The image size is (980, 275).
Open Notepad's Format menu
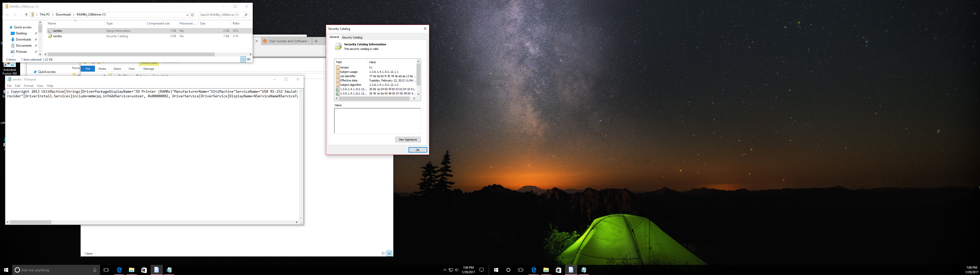[29, 86]
